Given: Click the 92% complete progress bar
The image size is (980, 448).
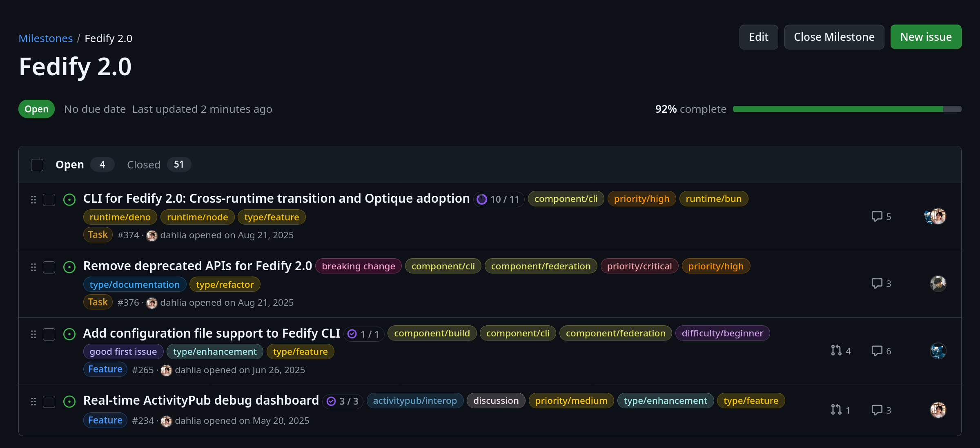Looking at the screenshot, I should point(847,109).
